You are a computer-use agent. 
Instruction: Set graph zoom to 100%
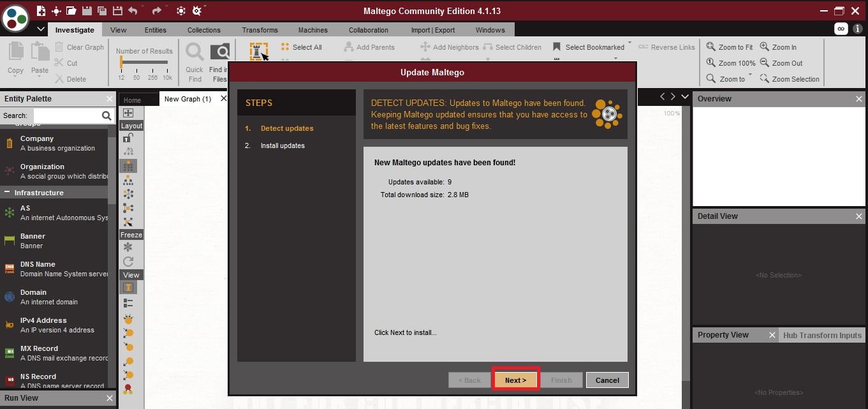pos(731,63)
